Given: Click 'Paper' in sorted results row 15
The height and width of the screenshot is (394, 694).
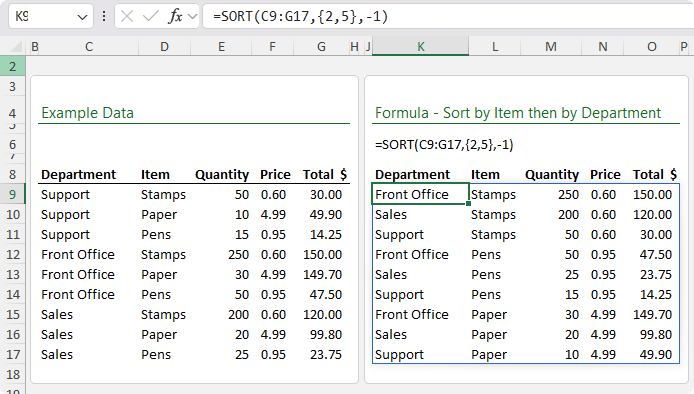Looking at the screenshot, I should click(489, 315).
